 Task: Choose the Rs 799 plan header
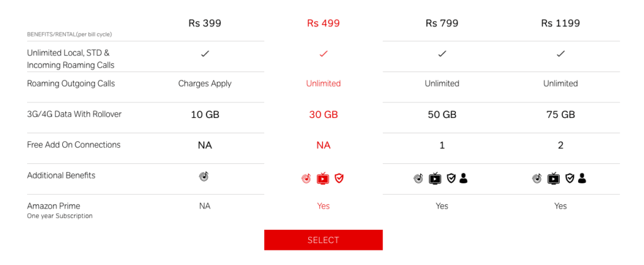442,23
